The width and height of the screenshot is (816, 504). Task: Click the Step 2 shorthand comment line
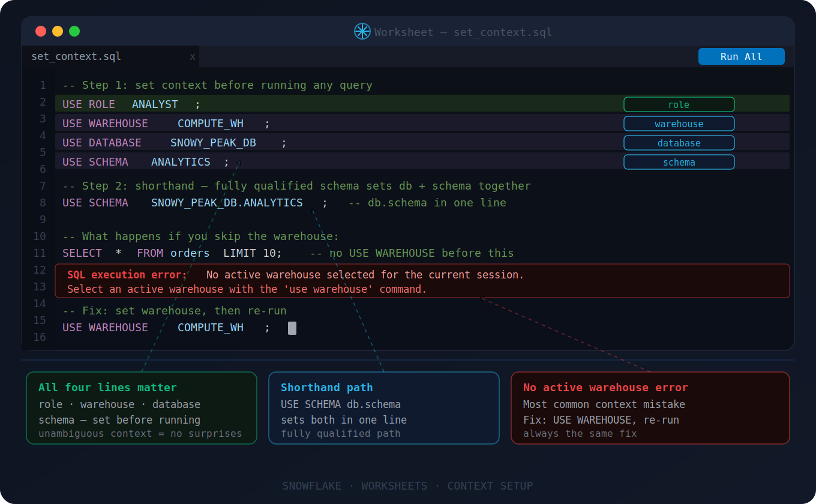click(296, 186)
